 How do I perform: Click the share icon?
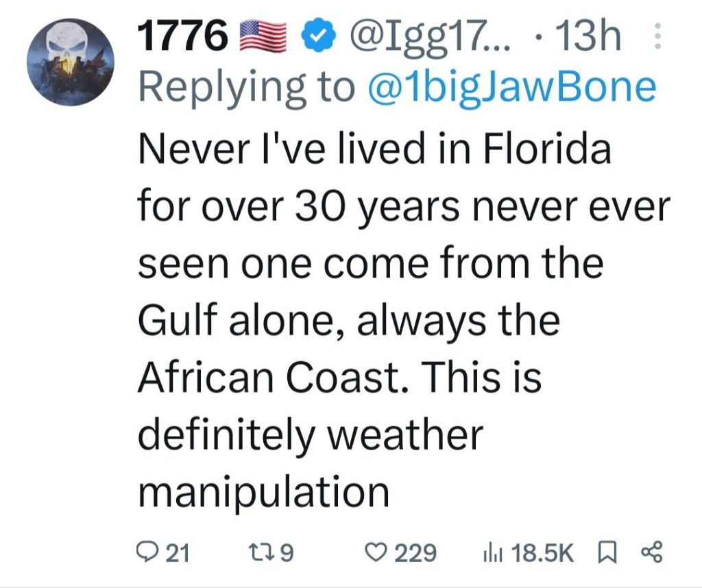click(651, 552)
